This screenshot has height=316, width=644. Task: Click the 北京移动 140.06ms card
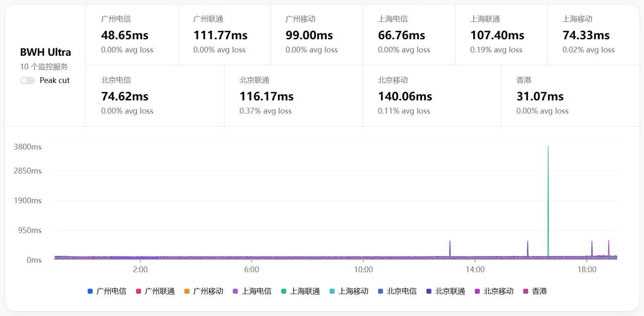pyautogui.click(x=432, y=96)
